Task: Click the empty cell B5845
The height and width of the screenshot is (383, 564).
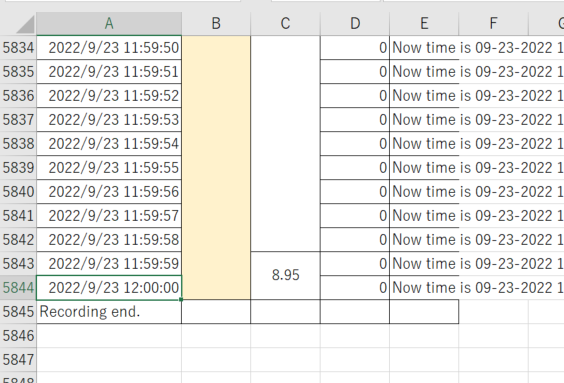Action: click(216, 312)
